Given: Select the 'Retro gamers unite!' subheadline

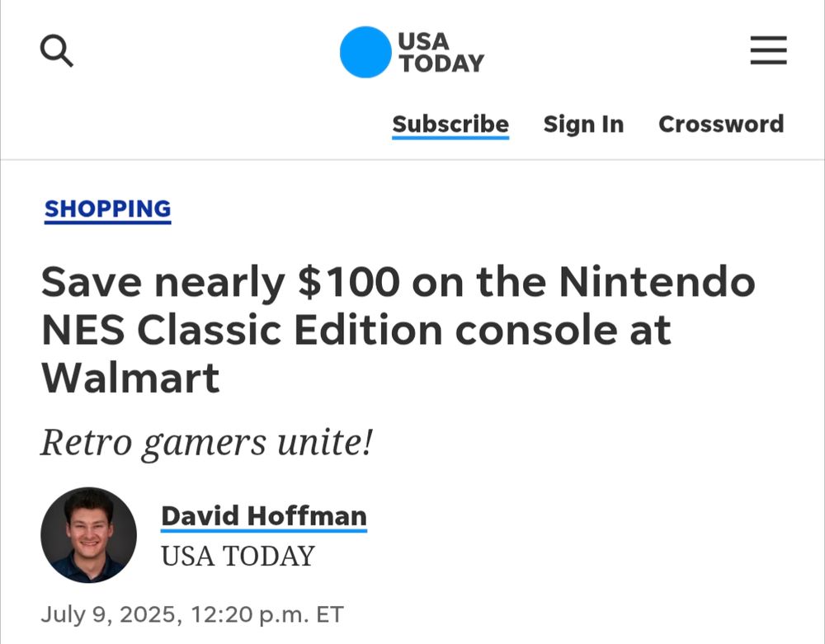Looking at the screenshot, I should point(207,443).
